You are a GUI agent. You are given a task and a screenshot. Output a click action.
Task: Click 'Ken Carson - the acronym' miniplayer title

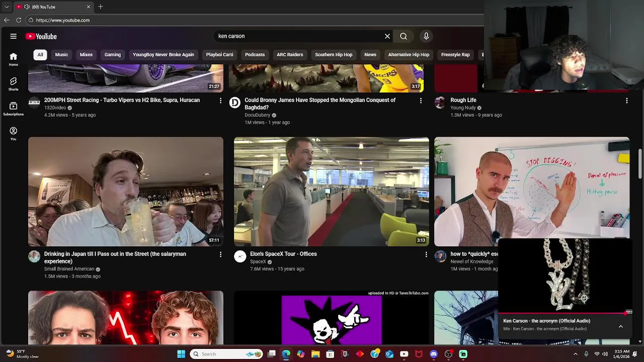[547, 321]
